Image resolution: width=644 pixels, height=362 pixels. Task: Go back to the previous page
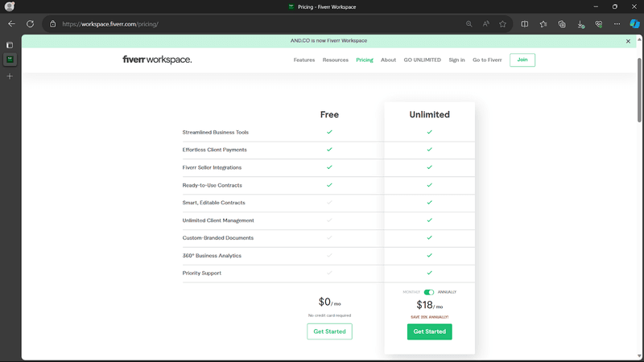coord(11,24)
